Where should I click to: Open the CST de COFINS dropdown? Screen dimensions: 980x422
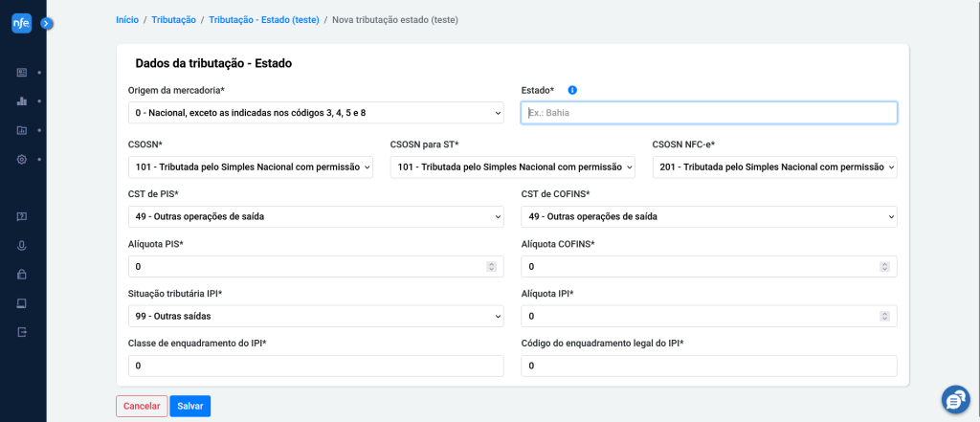click(709, 217)
